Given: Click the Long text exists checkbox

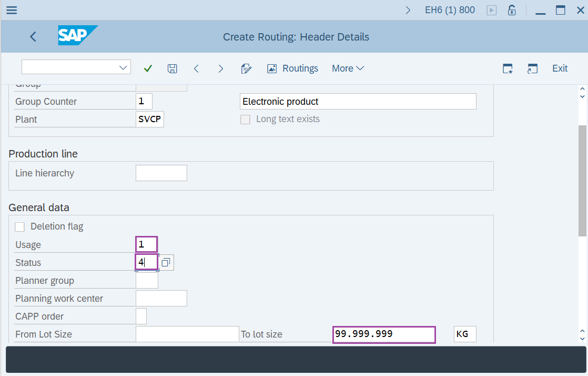Looking at the screenshot, I should [x=245, y=119].
